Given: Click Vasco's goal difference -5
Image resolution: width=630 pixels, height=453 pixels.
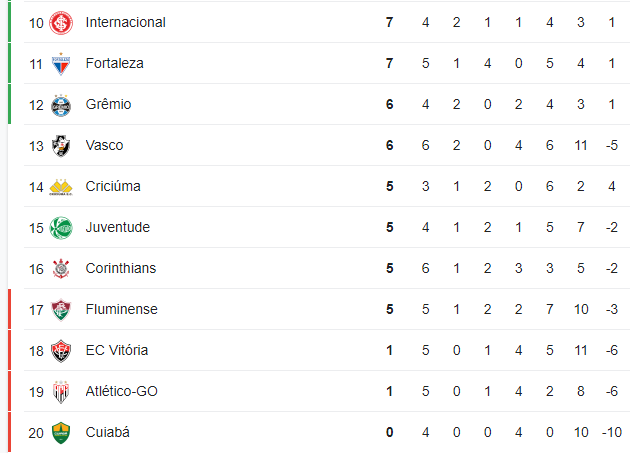Looking at the screenshot, I should (x=612, y=146).
